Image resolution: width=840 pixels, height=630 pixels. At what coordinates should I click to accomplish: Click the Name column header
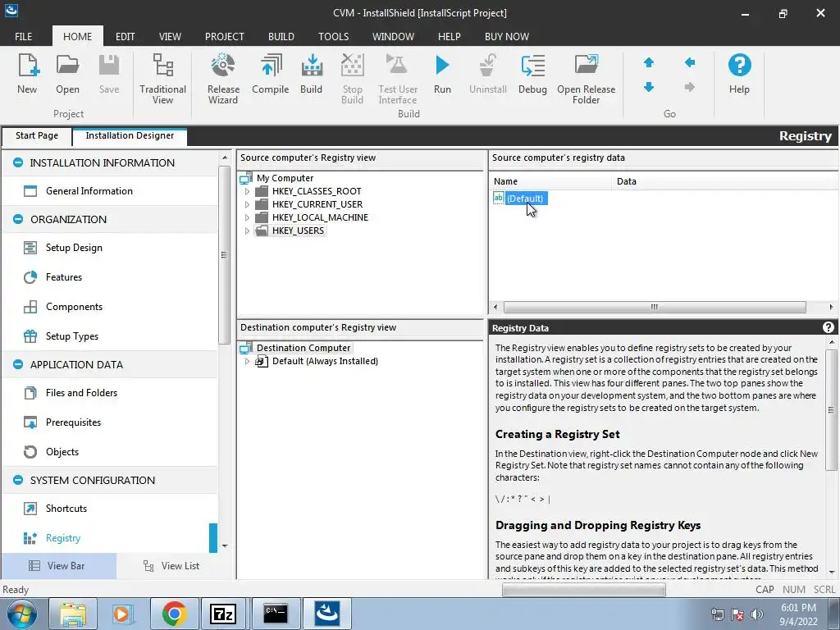point(550,181)
